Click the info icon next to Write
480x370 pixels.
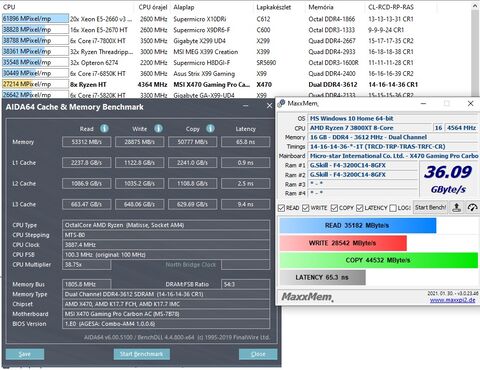158,128
